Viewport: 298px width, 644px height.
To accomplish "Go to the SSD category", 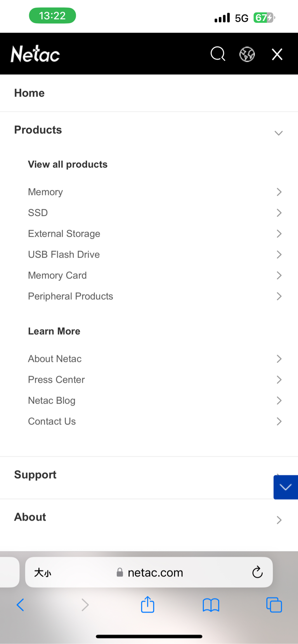I will click(x=38, y=213).
